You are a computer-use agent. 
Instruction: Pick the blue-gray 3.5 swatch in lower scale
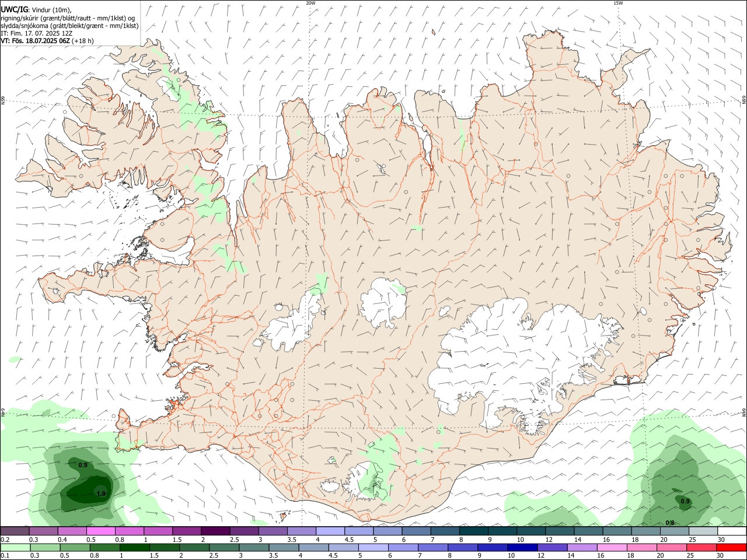click(284, 547)
